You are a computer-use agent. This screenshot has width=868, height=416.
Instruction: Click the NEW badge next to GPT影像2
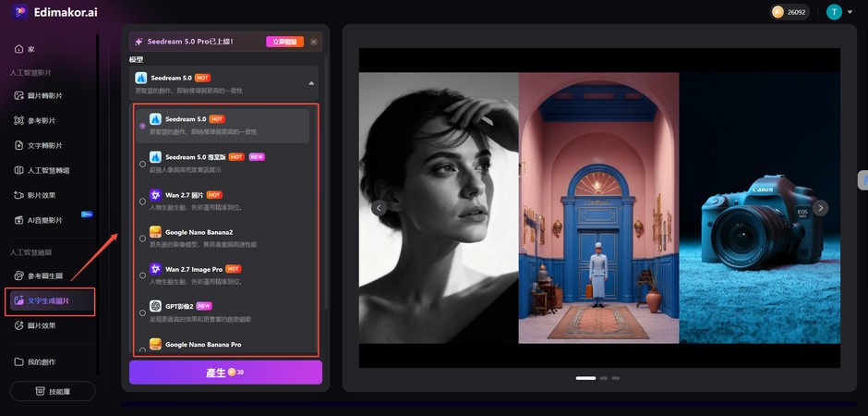(x=204, y=306)
